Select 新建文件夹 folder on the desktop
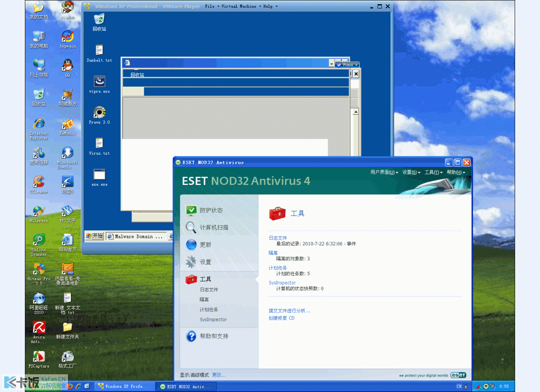The width and height of the screenshot is (540, 392). [67, 330]
